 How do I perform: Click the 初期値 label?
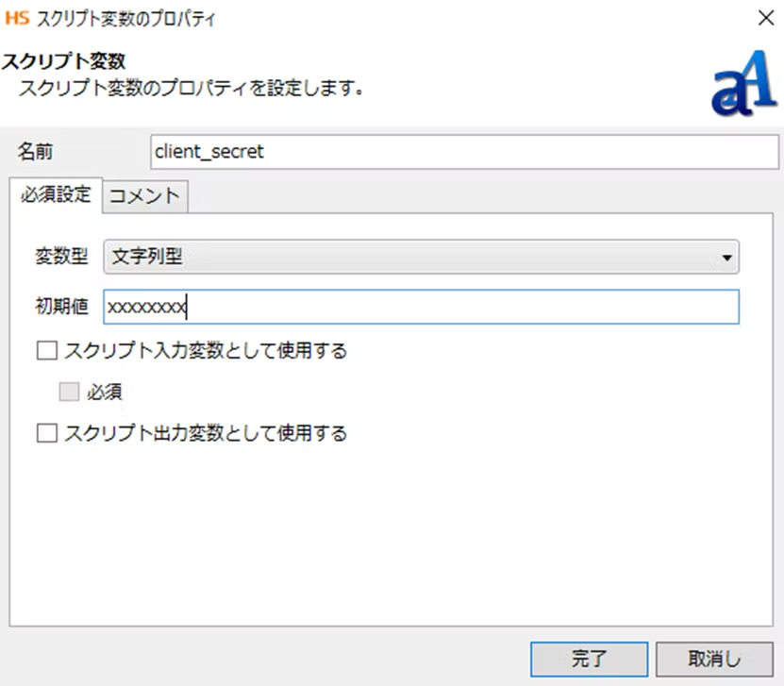[x=61, y=307]
